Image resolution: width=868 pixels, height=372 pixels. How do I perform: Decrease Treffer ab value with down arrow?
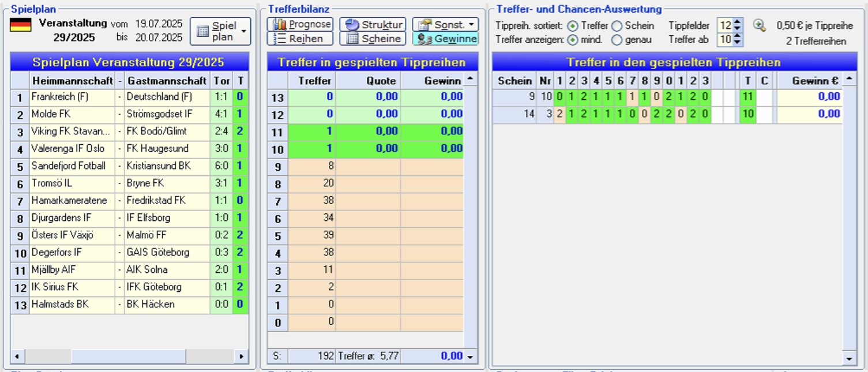click(738, 43)
